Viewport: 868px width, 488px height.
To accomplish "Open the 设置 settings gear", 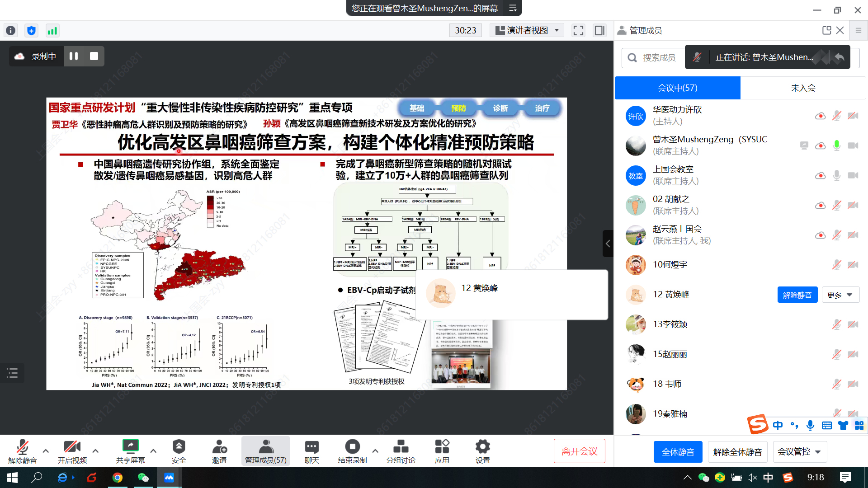I will (x=482, y=450).
